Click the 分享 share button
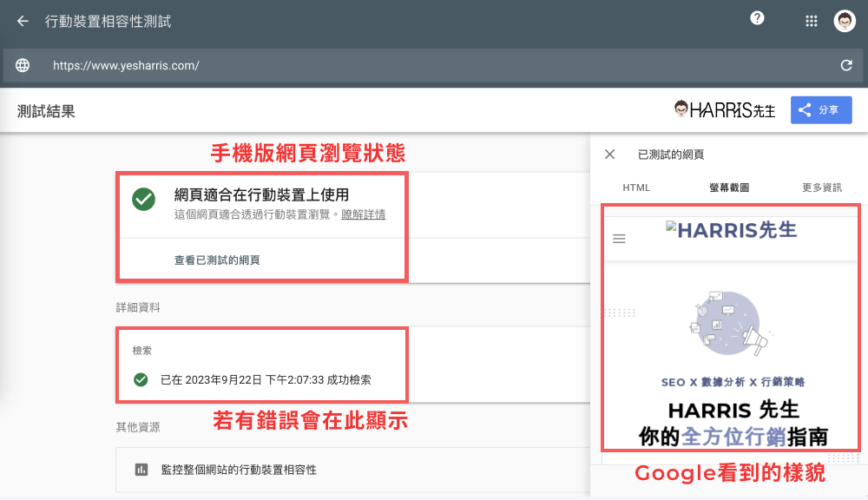This screenshot has height=500, width=868. tap(821, 110)
